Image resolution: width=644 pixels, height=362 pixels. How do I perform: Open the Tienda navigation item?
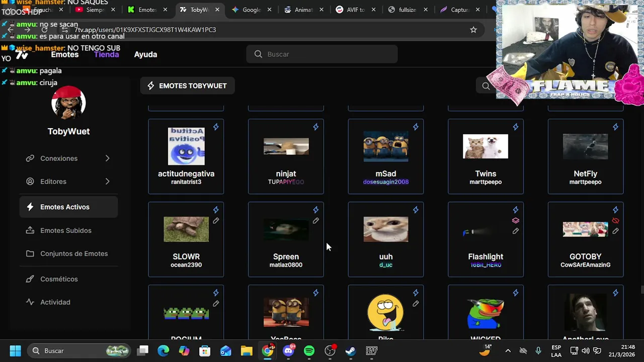pyautogui.click(x=106, y=54)
